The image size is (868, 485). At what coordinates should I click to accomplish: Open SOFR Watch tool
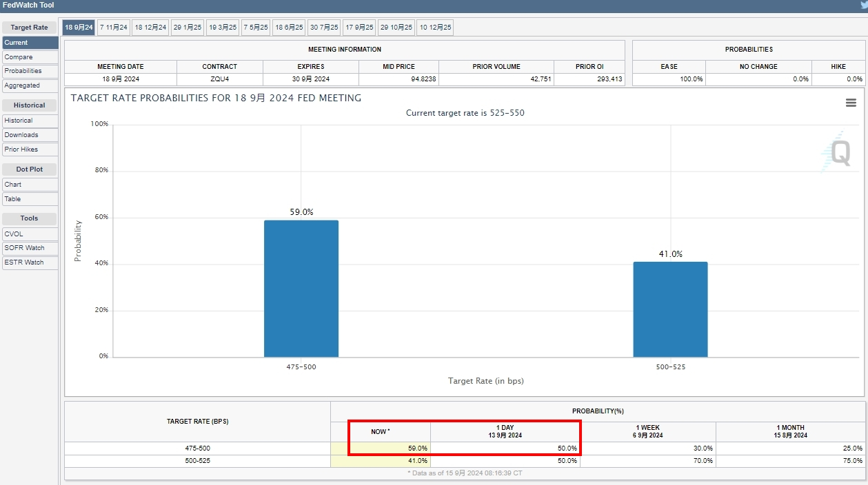pos(30,248)
